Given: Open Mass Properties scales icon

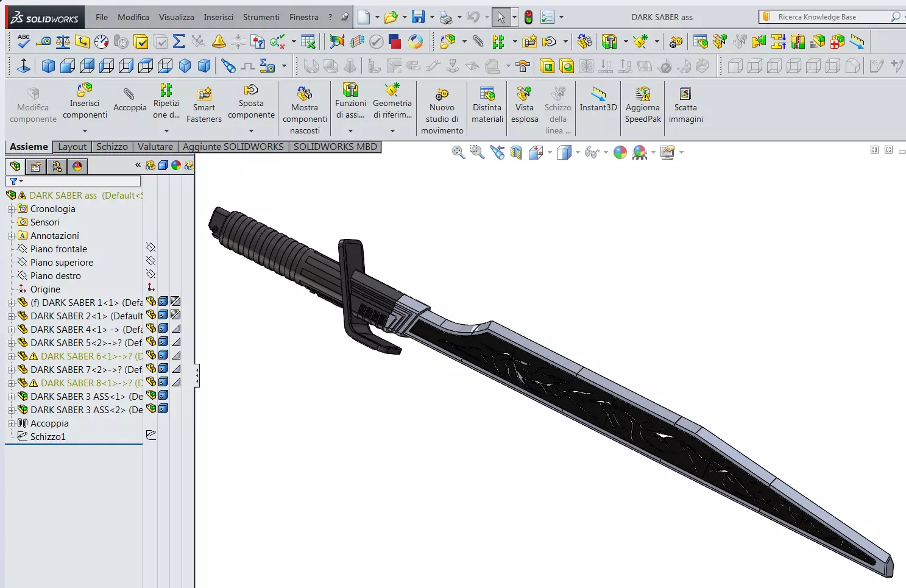Looking at the screenshot, I should [x=63, y=41].
